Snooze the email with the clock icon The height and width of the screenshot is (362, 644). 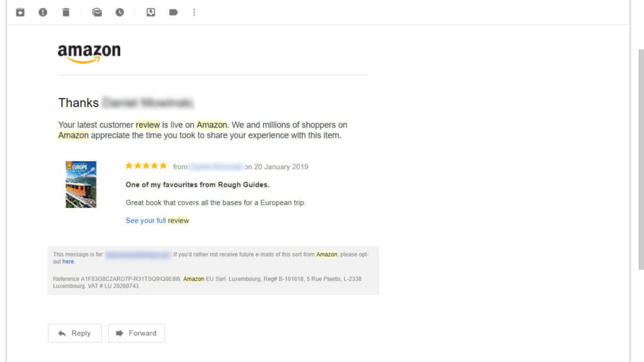[119, 13]
